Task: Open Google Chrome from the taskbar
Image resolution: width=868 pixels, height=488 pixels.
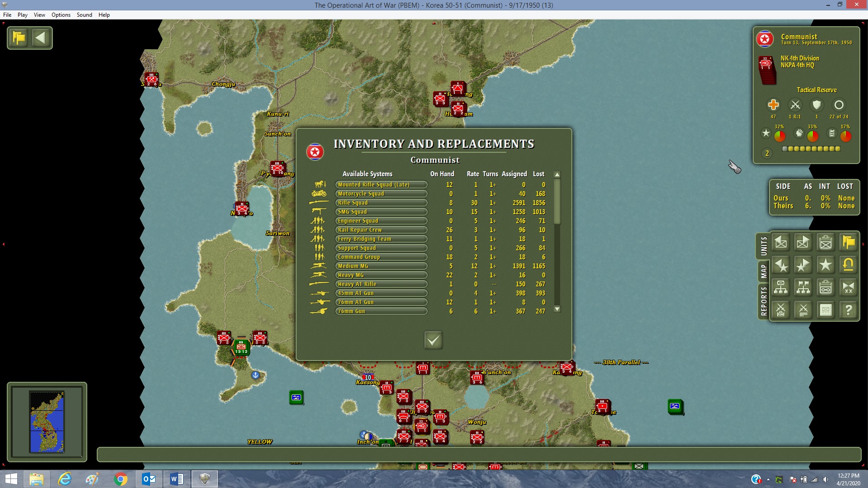Action: point(121,479)
